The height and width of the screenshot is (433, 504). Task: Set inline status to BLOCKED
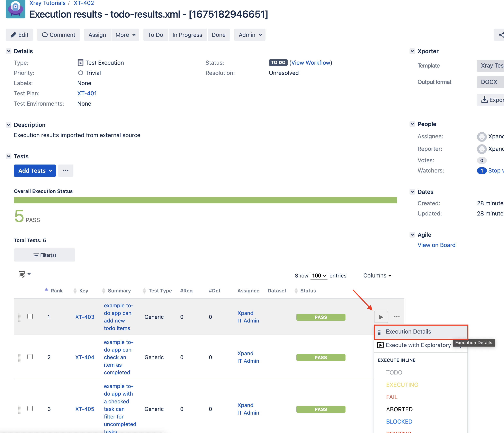click(399, 422)
